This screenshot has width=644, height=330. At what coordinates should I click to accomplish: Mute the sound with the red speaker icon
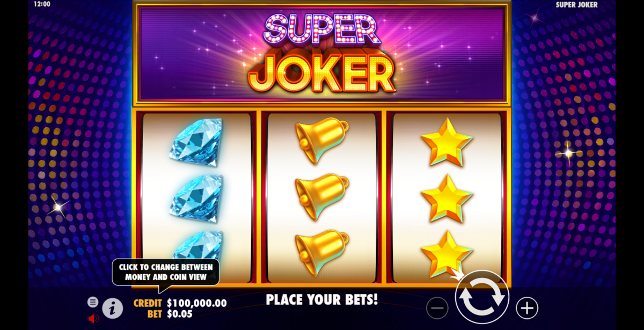coord(93,318)
